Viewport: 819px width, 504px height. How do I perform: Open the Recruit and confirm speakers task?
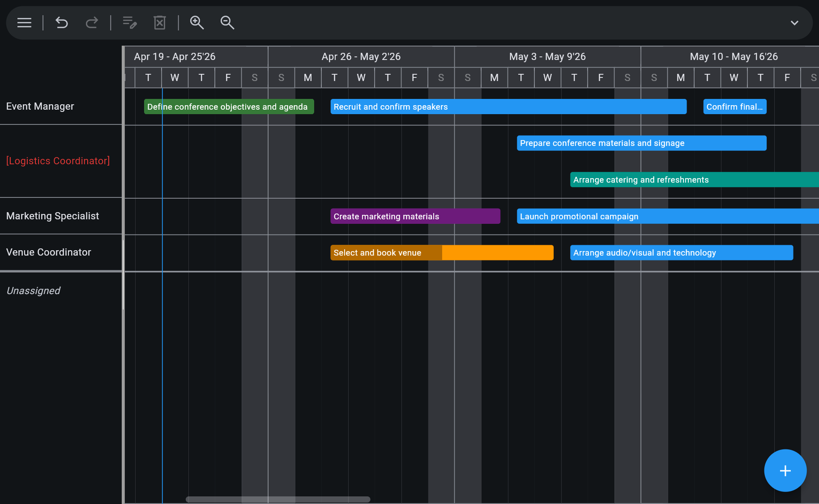point(508,107)
